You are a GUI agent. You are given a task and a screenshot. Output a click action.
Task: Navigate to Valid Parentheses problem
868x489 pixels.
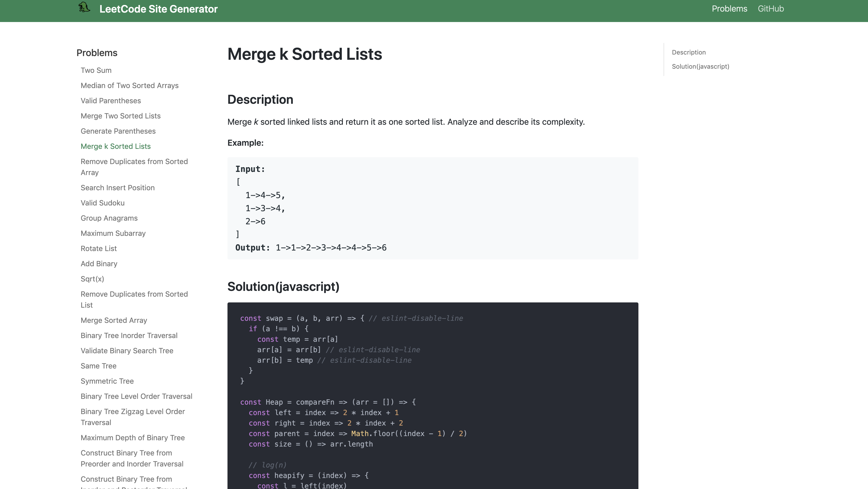pyautogui.click(x=111, y=100)
